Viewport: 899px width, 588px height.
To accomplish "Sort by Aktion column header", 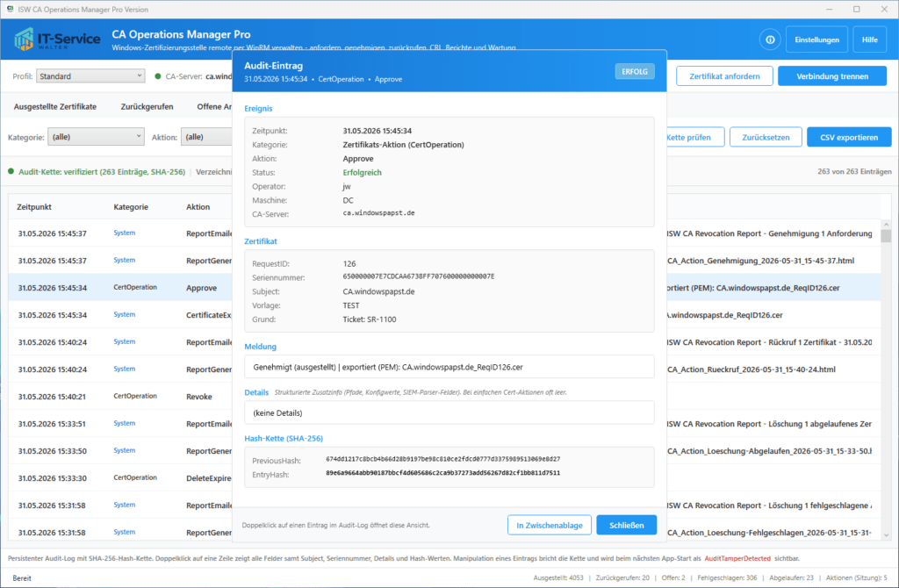I will tap(198, 207).
